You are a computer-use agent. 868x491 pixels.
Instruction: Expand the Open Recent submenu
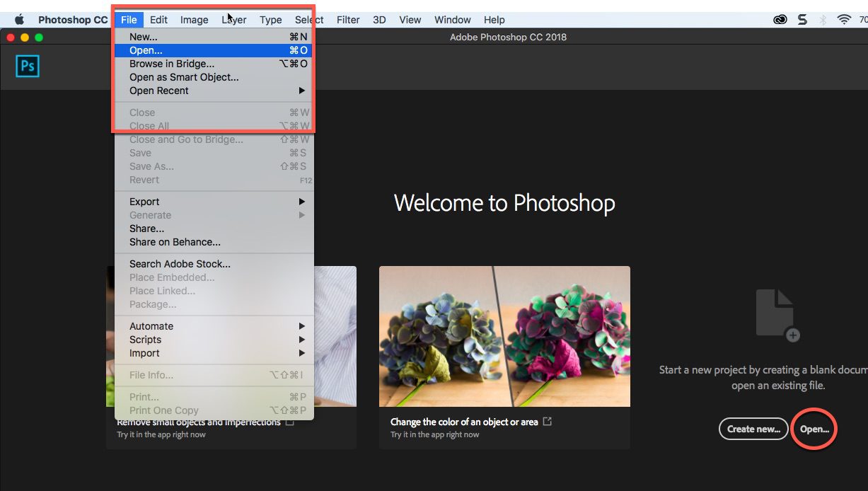(x=159, y=91)
